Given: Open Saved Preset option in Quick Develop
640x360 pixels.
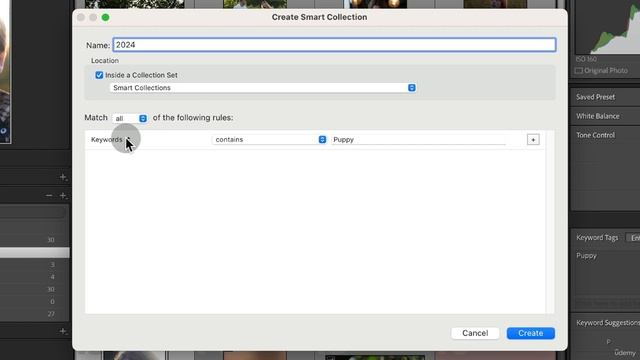Looking at the screenshot, I should 596,97.
